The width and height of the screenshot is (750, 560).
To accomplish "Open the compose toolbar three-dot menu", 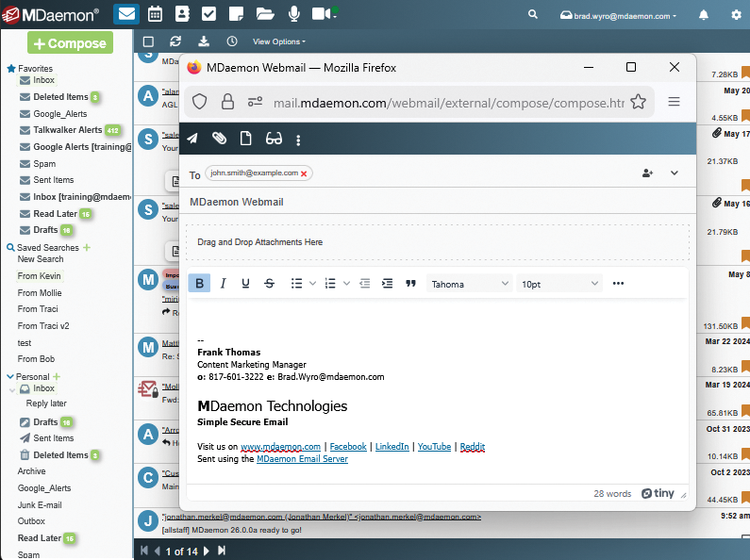I will point(298,140).
